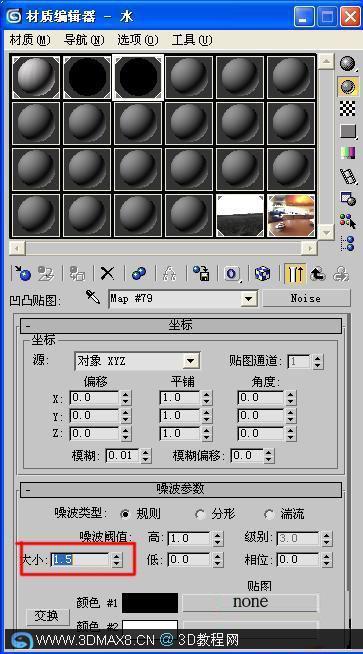
Task: Click the Y 平铺 tiling value field
Action: [x=180, y=415]
